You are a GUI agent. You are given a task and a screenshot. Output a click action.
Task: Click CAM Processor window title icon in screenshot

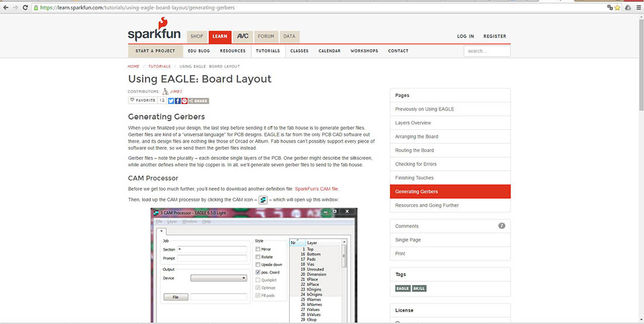pyautogui.click(x=156, y=212)
